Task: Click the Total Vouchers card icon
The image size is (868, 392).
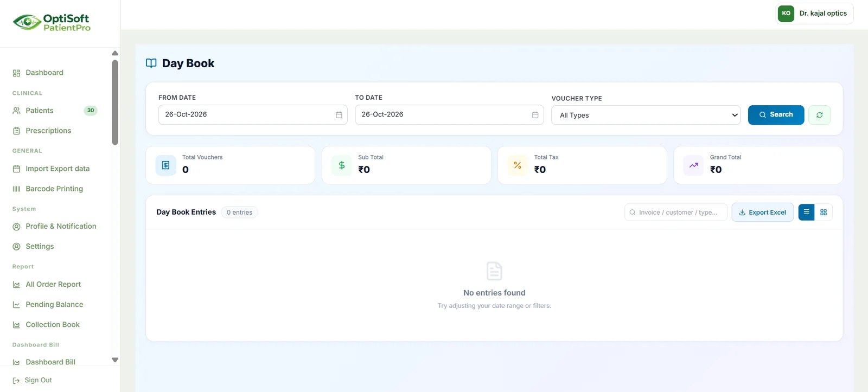Action: click(166, 165)
